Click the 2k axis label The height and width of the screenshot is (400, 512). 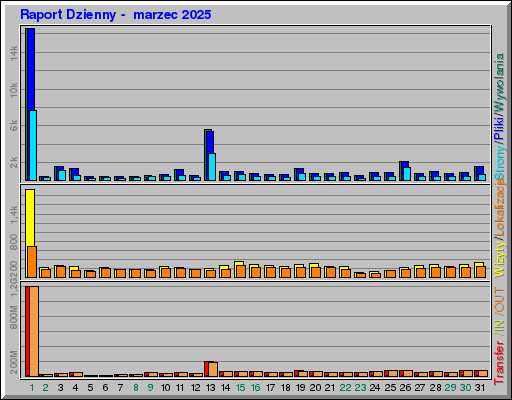pos(13,163)
